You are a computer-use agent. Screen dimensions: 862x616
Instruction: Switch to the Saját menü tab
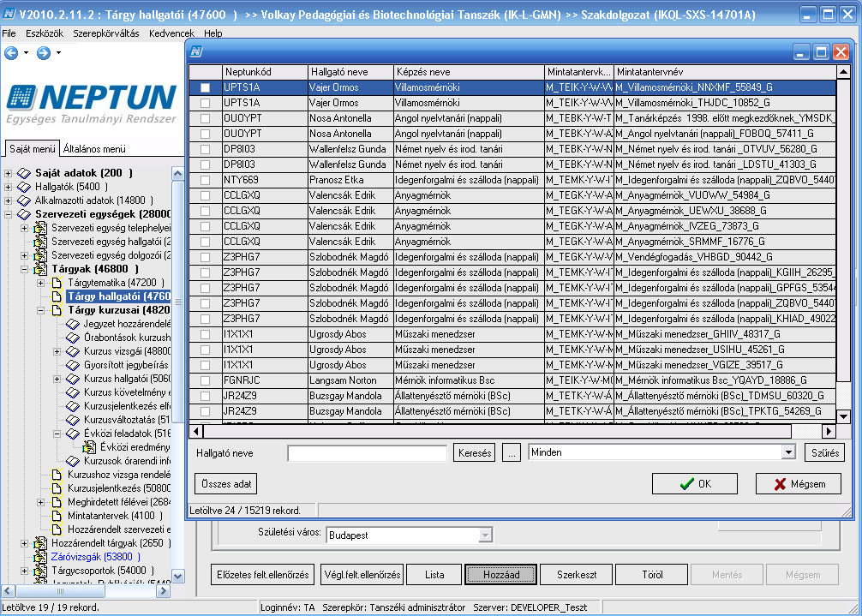33,149
